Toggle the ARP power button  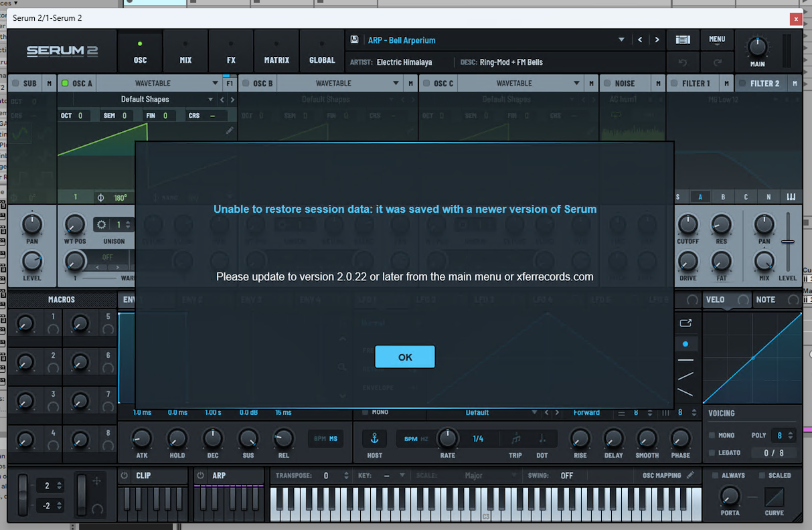[201, 476]
